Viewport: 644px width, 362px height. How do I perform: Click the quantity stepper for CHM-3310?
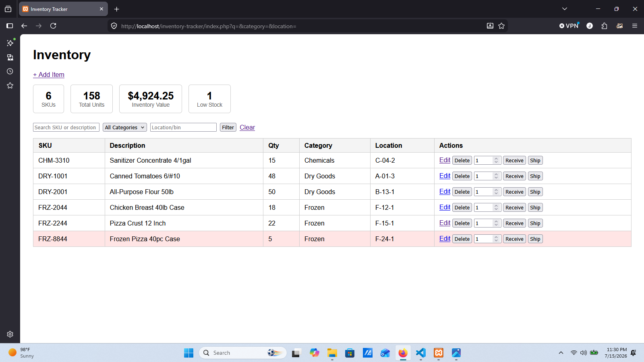(x=496, y=160)
